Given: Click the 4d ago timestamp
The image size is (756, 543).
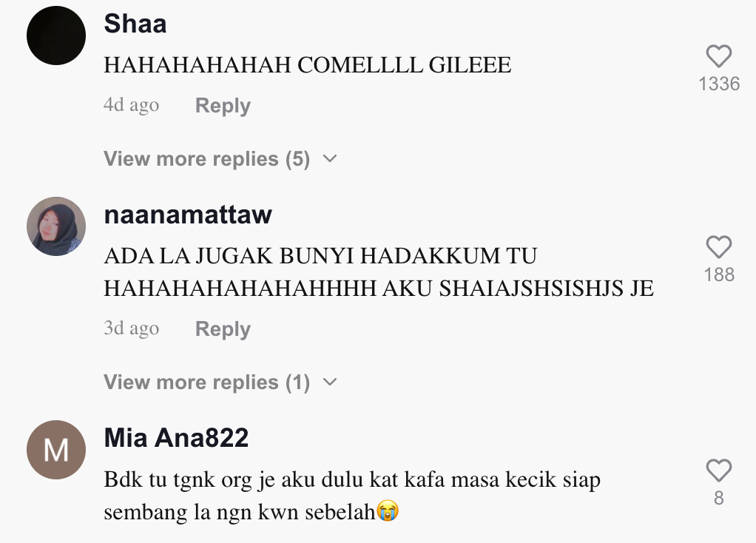Looking at the screenshot, I should coord(131,104).
